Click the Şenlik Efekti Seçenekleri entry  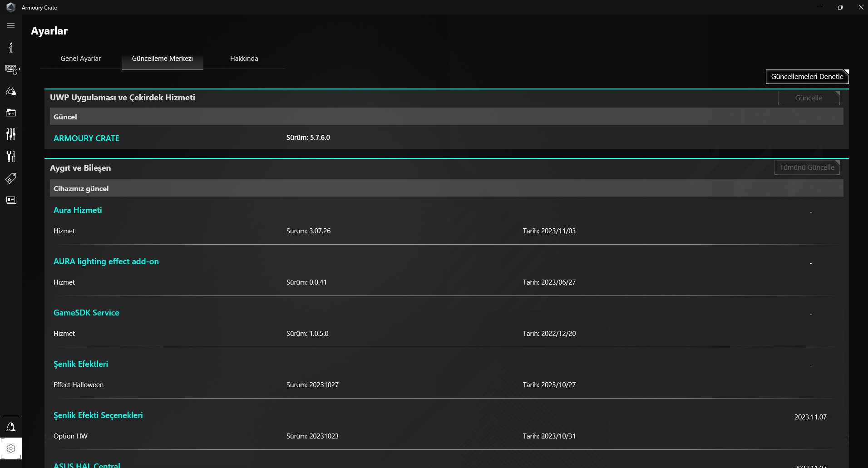point(98,415)
